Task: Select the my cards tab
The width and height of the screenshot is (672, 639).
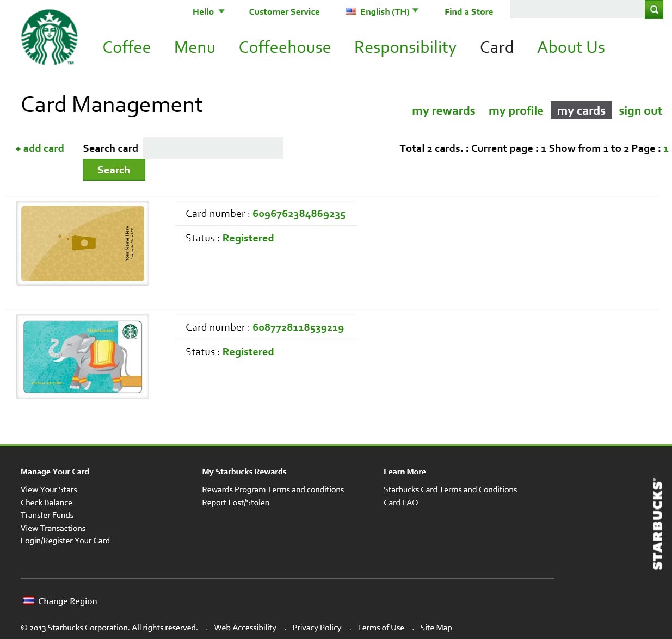Action: coord(581,110)
